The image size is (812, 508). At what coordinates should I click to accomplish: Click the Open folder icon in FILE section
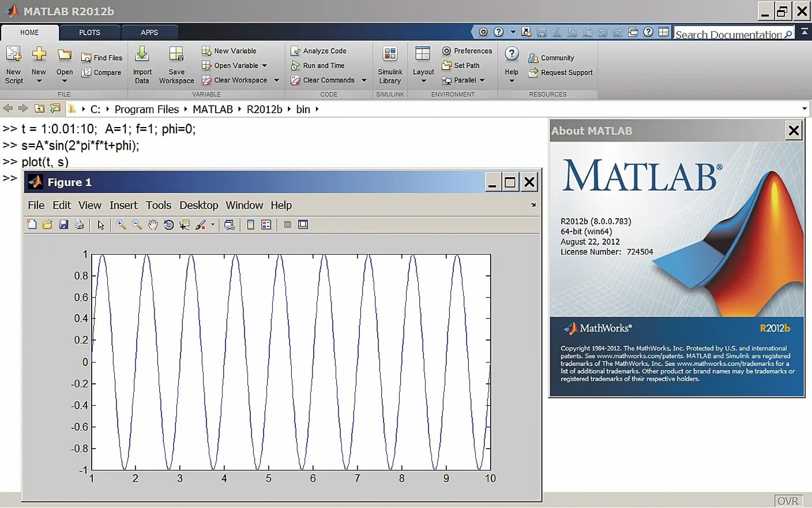tap(65, 55)
